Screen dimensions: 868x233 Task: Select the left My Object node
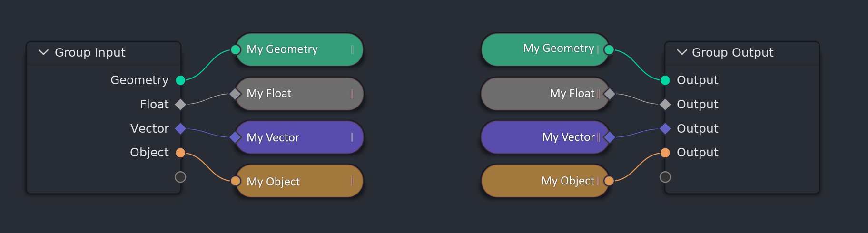pyautogui.click(x=299, y=181)
